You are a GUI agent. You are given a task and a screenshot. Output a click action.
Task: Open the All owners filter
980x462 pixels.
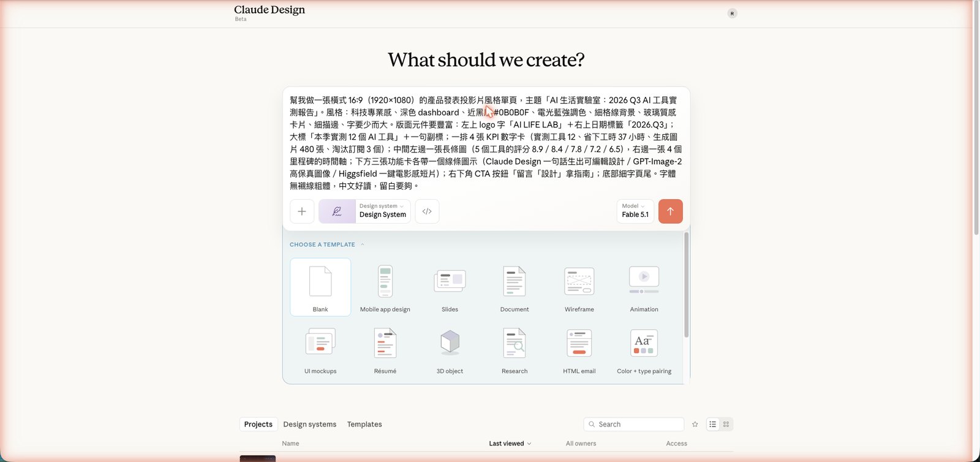[581, 444]
